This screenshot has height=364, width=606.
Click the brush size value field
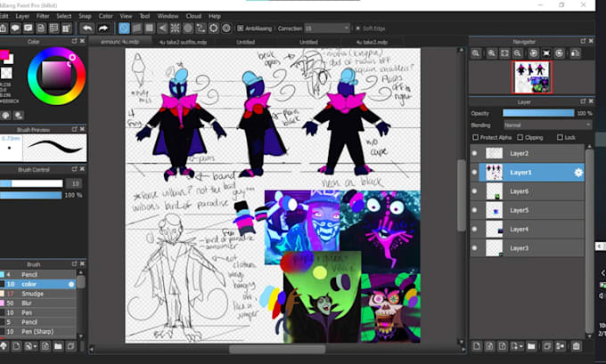tap(75, 183)
